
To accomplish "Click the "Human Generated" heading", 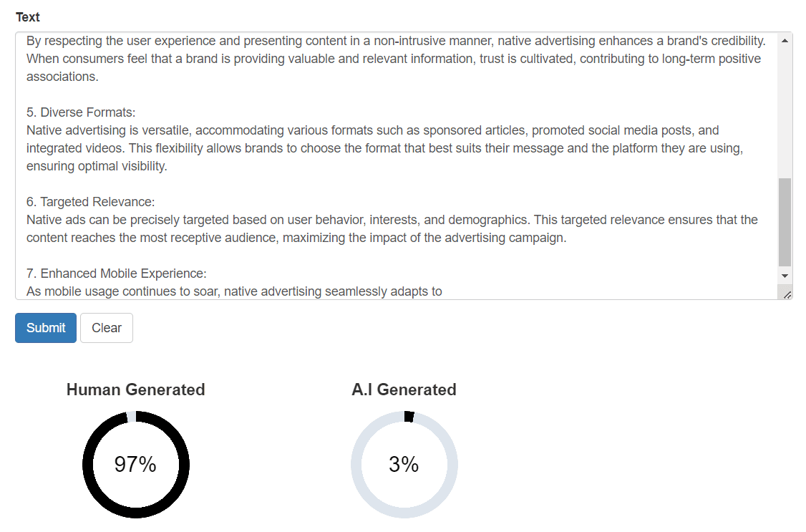I will click(135, 390).
